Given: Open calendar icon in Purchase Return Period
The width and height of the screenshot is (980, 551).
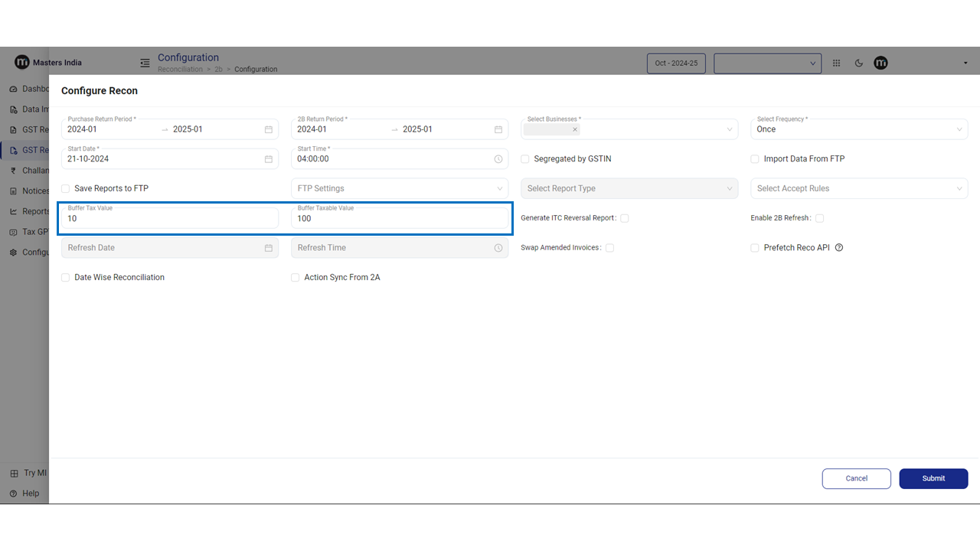Looking at the screenshot, I should (269, 129).
